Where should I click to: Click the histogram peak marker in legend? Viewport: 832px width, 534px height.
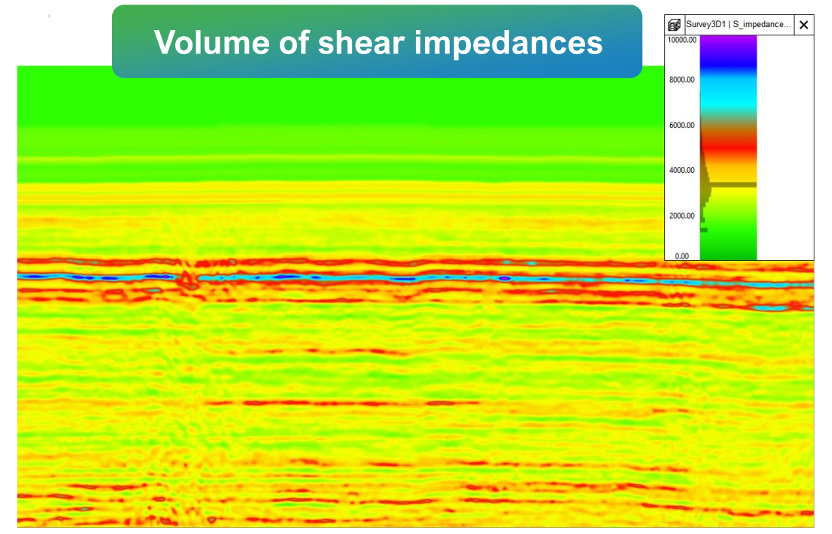[733, 185]
